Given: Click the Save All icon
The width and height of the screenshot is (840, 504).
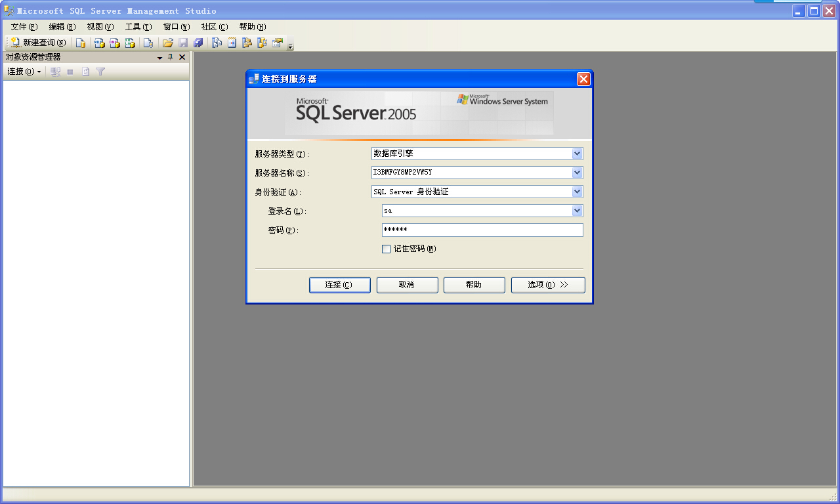Looking at the screenshot, I should 198,43.
